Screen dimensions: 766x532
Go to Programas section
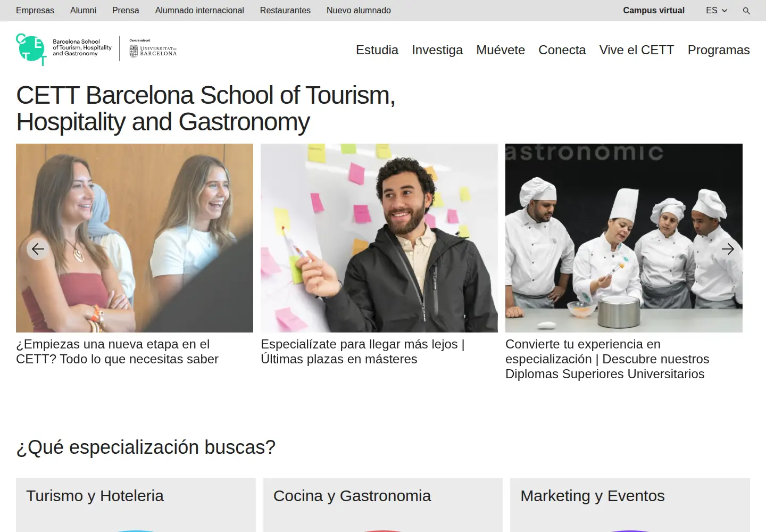click(x=719, y=50)
